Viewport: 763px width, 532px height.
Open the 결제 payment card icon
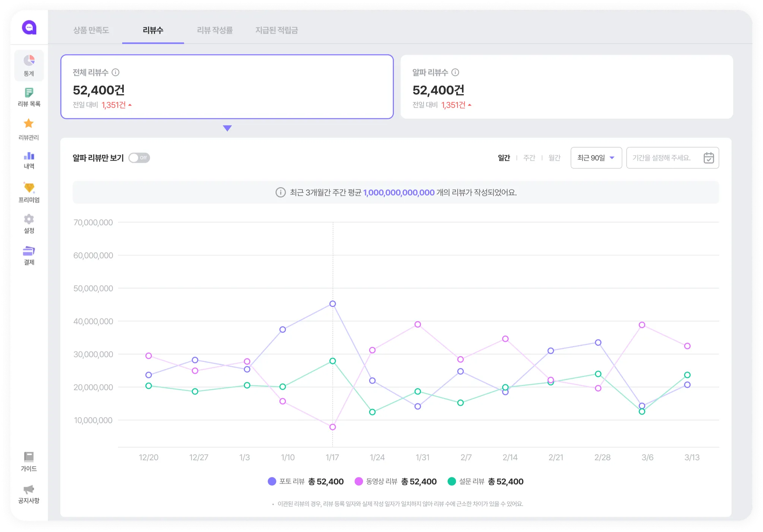pyautogui.click(x=29, y=251)
